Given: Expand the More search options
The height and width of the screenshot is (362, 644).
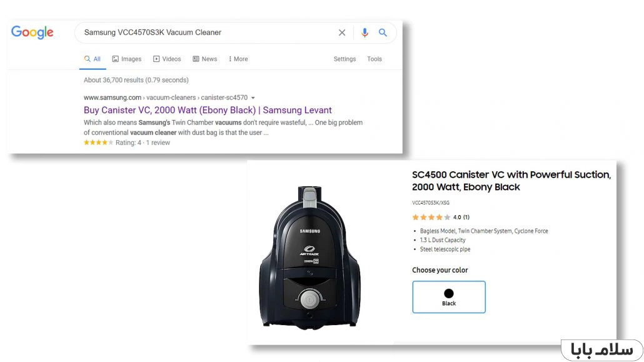Looking at the screenshot, I should click(238, 59).
